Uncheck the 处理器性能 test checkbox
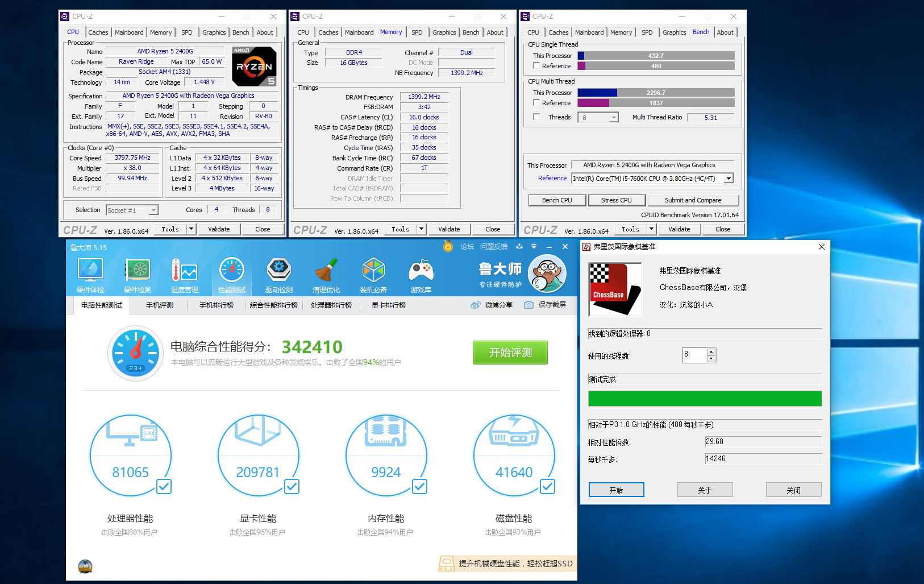This screenshot has width=924, height=584. [164, 486]
